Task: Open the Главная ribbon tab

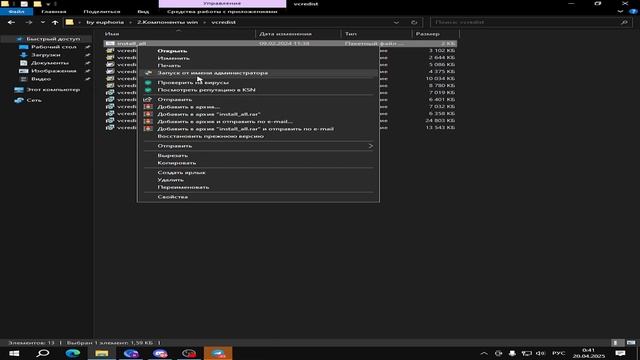Action: [x=53, y=11]
